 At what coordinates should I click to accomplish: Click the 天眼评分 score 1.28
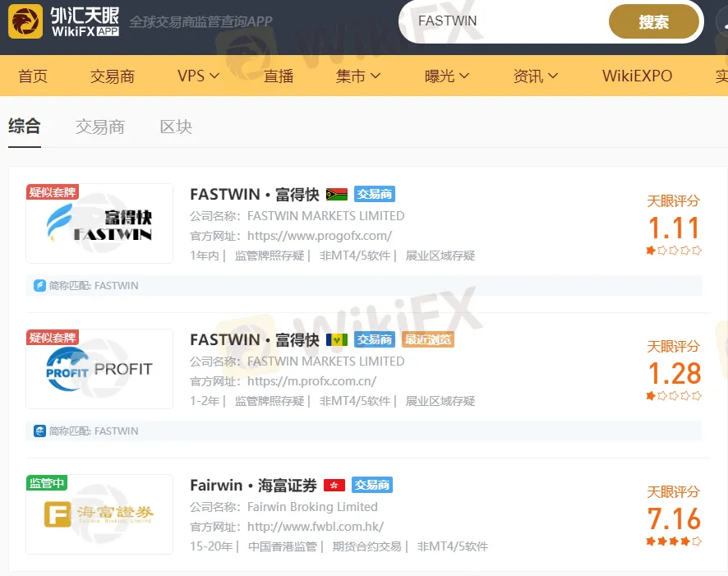(x=674, y=373)
